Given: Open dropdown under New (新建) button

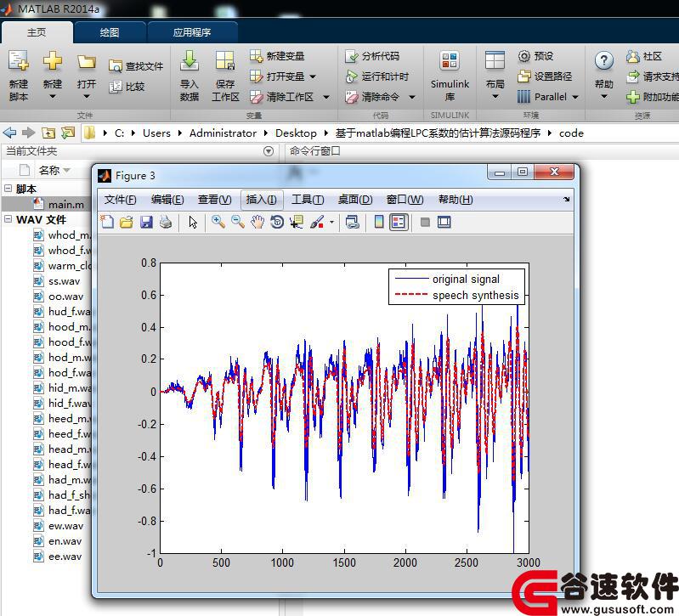Looking at the screenshot, I should [53, 97].
